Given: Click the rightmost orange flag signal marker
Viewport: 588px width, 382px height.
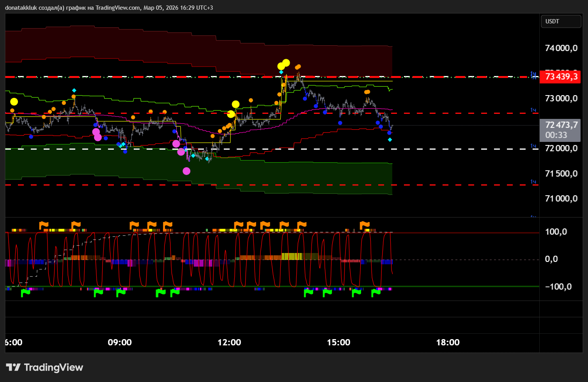Looking at the screenshot, I should (x=365, y=225).
